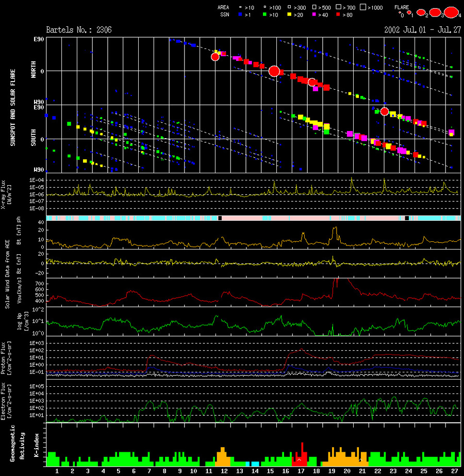The height and width of the screenshot is (476, 464).
Task: Select day 27 on the bottom axis
Action: click(454, 471)
